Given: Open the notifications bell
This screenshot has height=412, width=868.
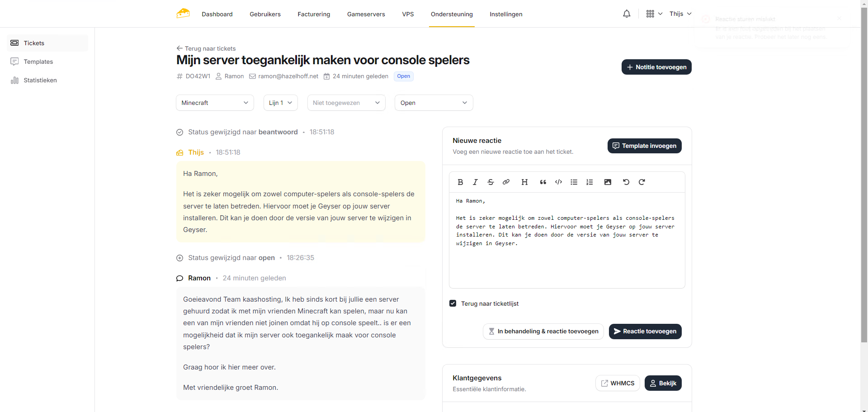Looking at the screenshot, I should [x=627, y=14].
